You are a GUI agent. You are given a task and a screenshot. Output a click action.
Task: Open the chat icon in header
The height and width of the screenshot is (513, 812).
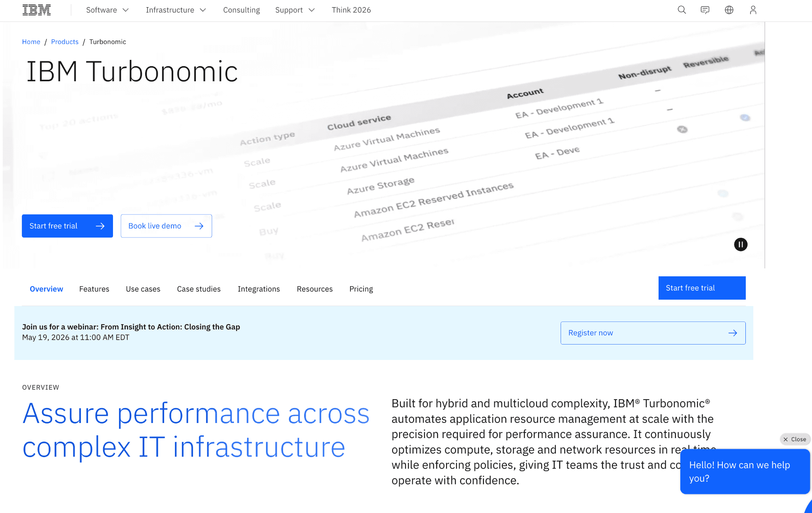click(705, 10)
